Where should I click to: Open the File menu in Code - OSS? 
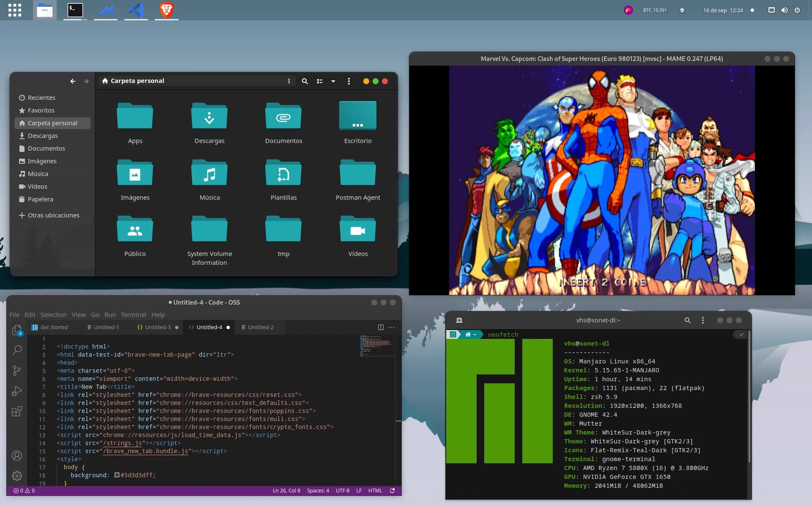(x=14, y=315)
